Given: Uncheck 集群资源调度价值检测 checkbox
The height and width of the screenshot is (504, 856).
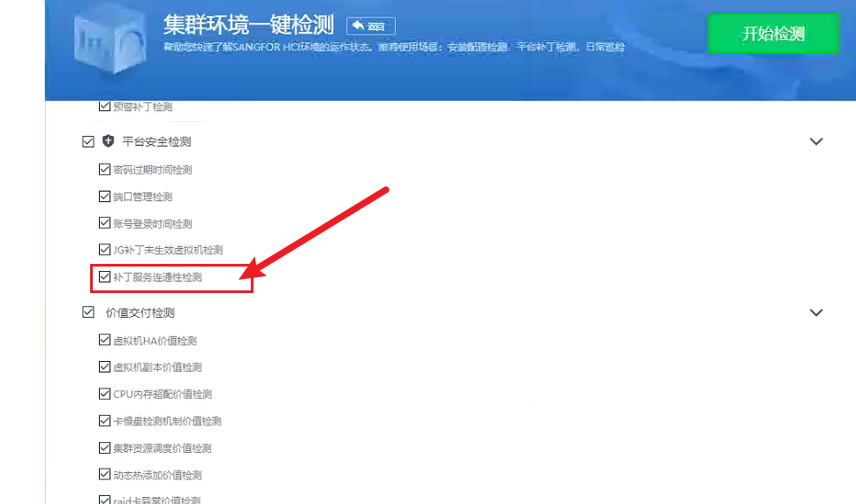Looking at the screenshot, I should click(104, 448).
